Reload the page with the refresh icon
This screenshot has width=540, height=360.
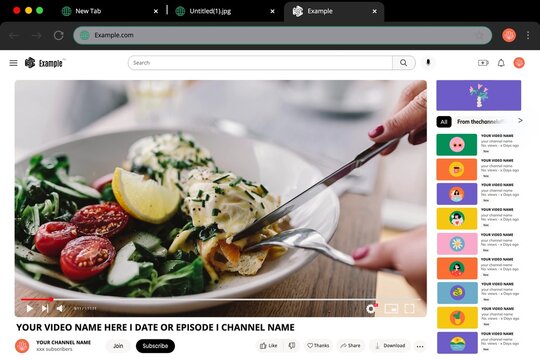tap(59, 35)
